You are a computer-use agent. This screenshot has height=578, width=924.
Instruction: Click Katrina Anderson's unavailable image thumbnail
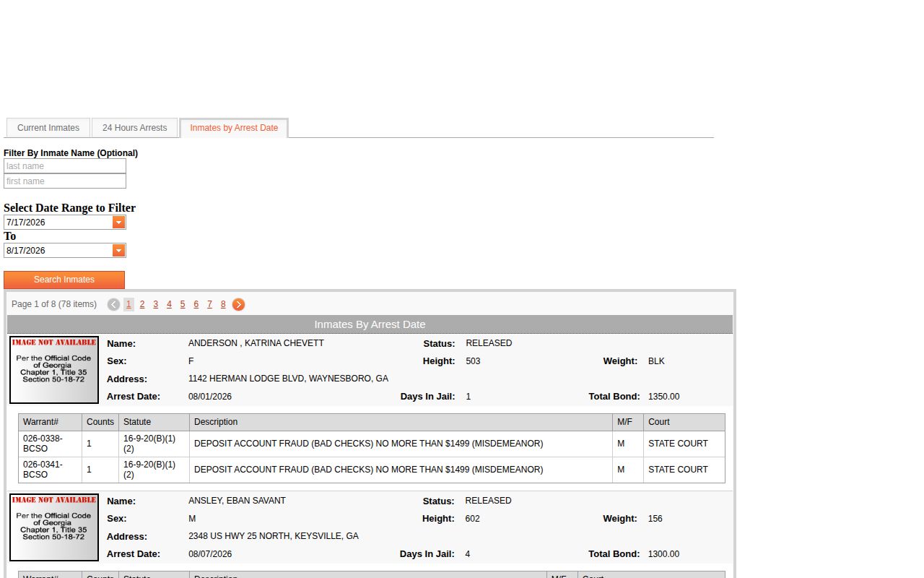point(54,370)
